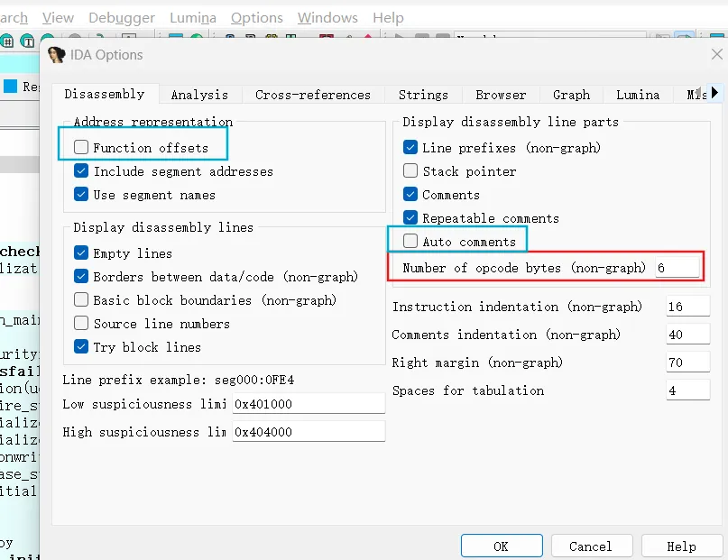Open the Lumina options tab
This screenshot has width=728, height=560.
[638, 95]
